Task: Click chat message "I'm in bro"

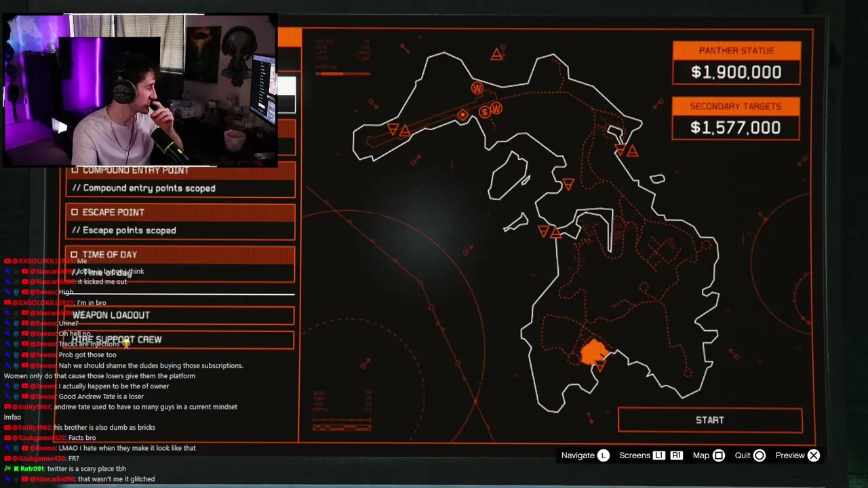Action: 92,303
